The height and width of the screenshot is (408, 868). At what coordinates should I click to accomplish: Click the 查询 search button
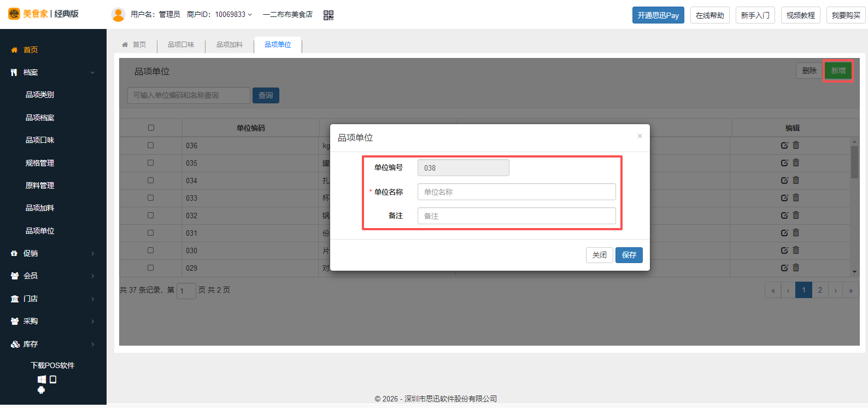coord(266,96)
